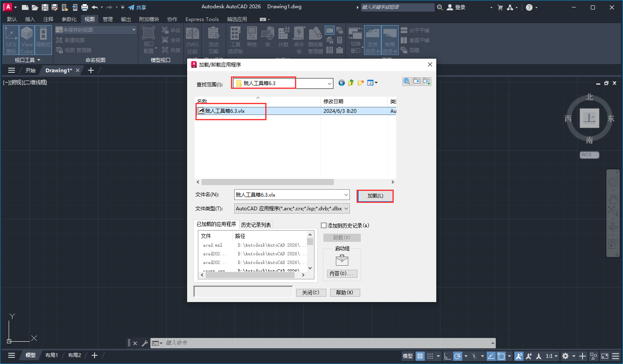Open the workspace switching gear icon
The height and width of the screenshot is (364, 623).
[x=565, y=356]
